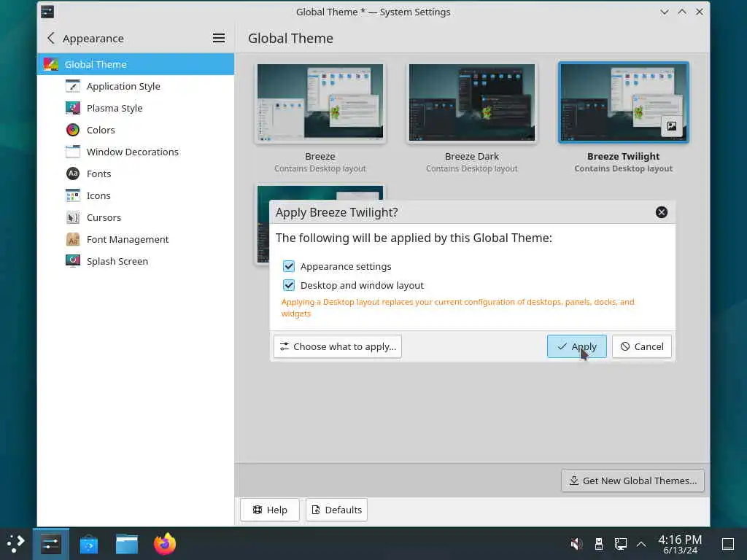Image resolution: width=747 pixels, height=560 pixels.
Task: Cancel the theme apply dialog
Action: coord(642,346)
